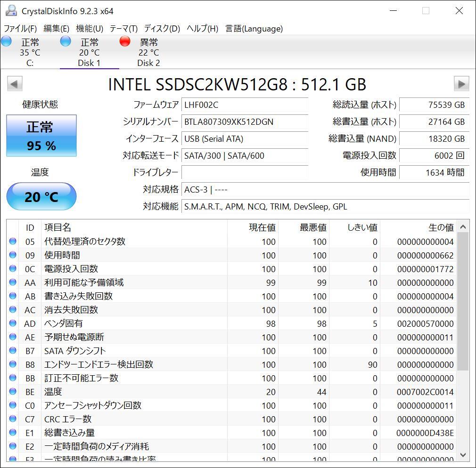Click status orb beside the 温度 attribute row
Screen dimensions: 476x468
pyautogui.click(x=13, y=392)
